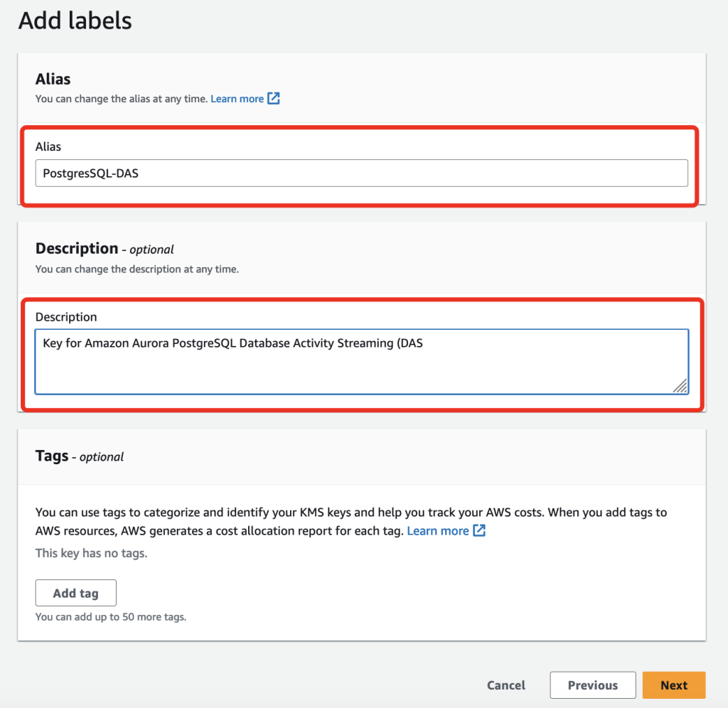Screen dimensions: 728x708
Task: Click the Cancel button
Action: point(506,685)
